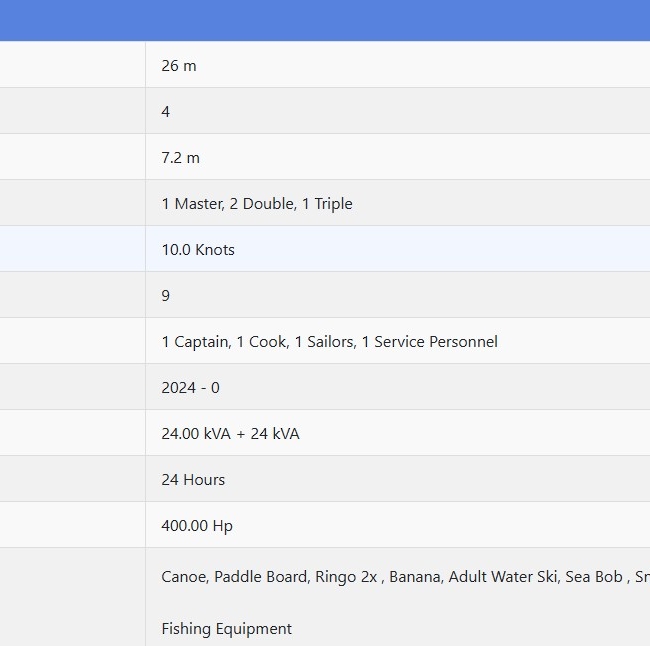
Task: Click the 7.2 m value
Action: 181,158
